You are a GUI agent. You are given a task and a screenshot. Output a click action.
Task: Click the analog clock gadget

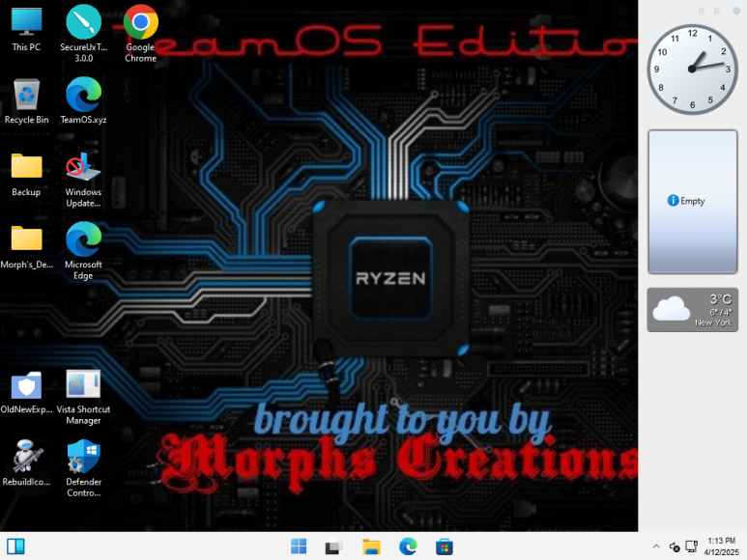click(x=692, y=69)
